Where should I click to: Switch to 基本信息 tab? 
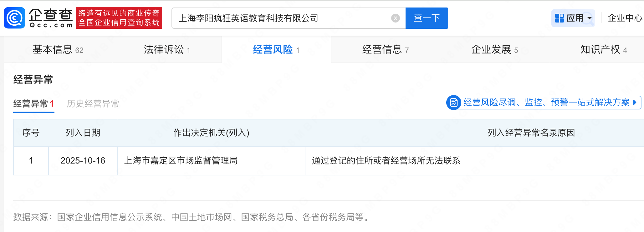coord(58,50)
